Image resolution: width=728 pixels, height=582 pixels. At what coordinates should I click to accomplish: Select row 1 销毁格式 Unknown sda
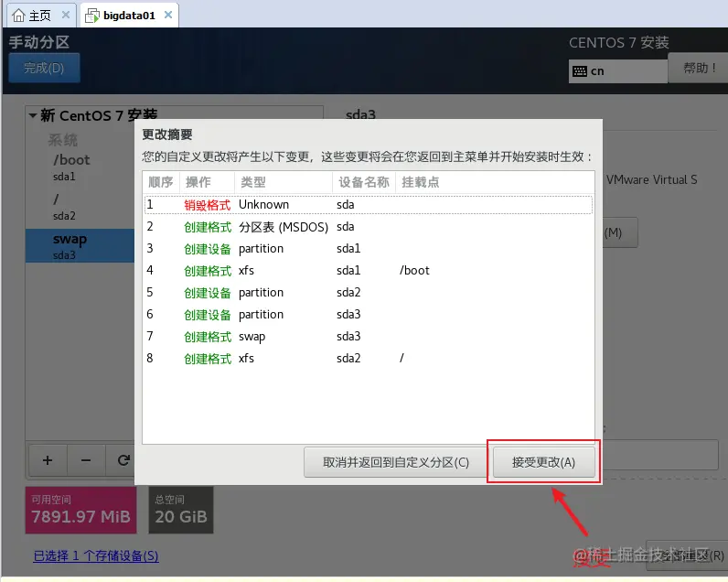tap(369, 205)
